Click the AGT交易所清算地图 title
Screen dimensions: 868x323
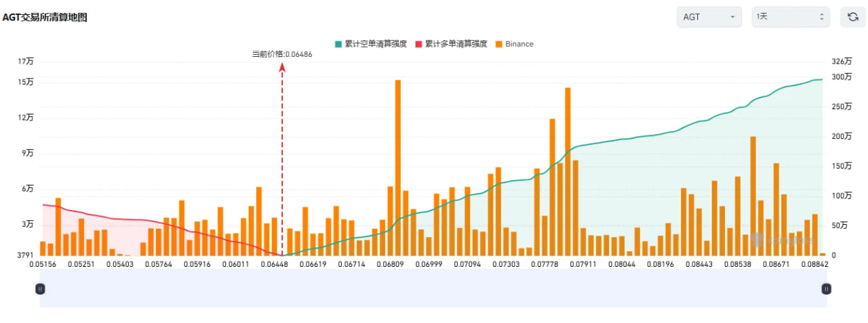pos(45,18)
